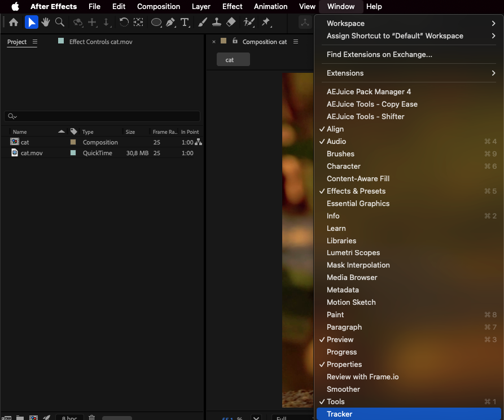Toggle the checked Align panel entry
The image size is (504, 420).
click(409, 129)
